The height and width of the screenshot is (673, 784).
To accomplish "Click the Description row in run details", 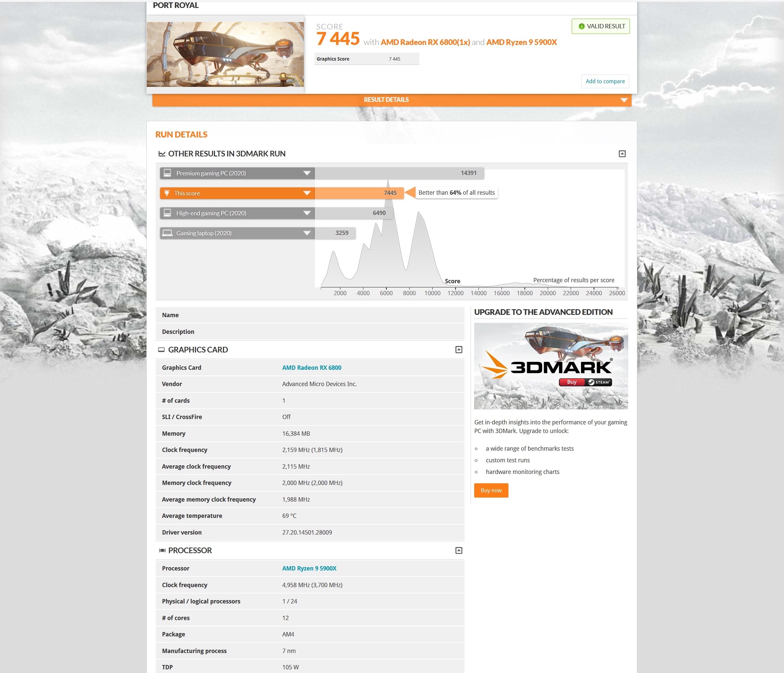I will coord(310,332).
